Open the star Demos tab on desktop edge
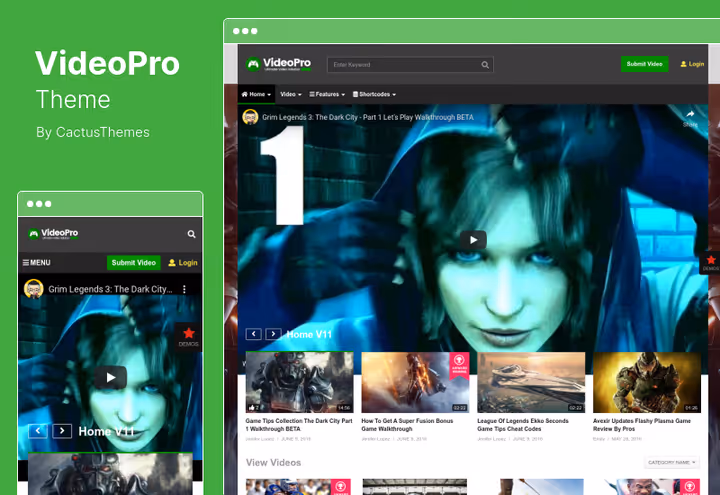This screenshot has height=495, width=720. pos(710,263)
